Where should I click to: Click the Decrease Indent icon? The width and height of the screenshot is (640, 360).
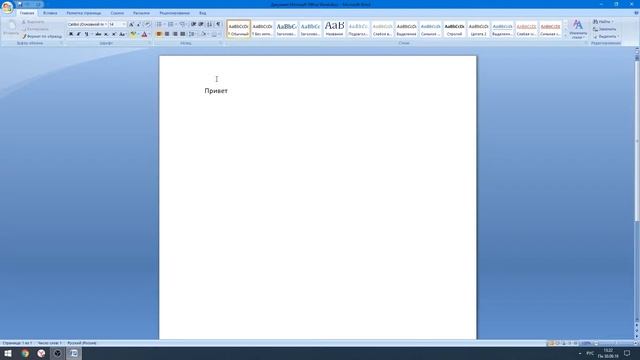point(193,24)
